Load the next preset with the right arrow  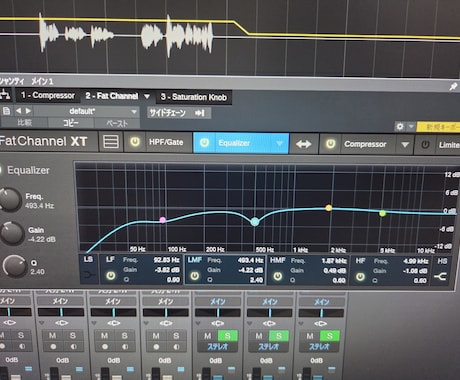pos(29,111)
